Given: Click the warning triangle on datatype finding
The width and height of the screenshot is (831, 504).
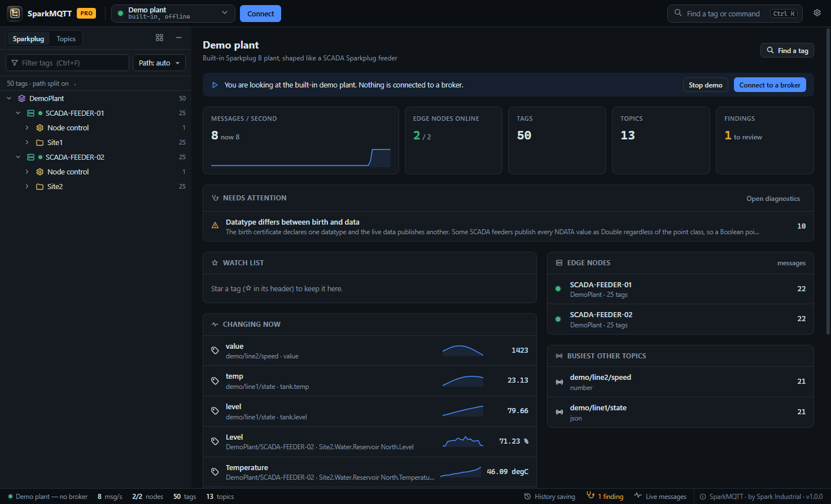Looking at the screenshot, I should (215, 225).
